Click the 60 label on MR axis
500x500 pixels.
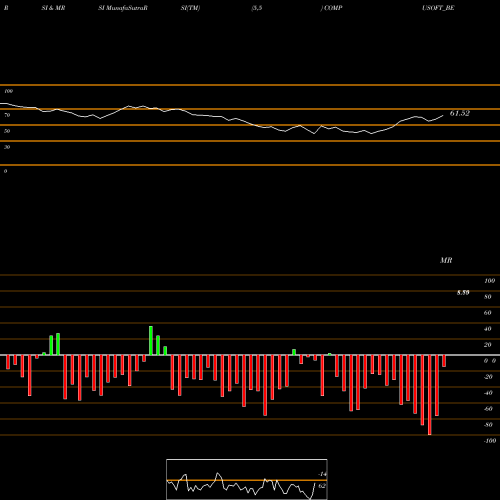point(488,313)
